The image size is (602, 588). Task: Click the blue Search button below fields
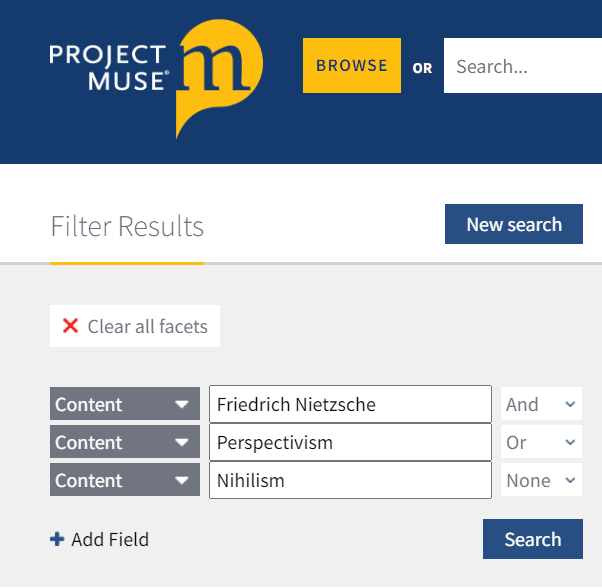(532, 539)
